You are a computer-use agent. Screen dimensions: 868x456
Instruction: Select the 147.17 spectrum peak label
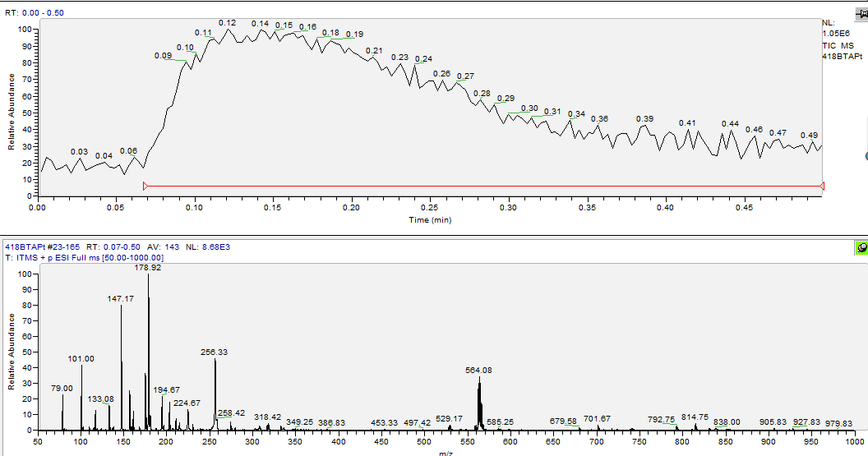120,299
